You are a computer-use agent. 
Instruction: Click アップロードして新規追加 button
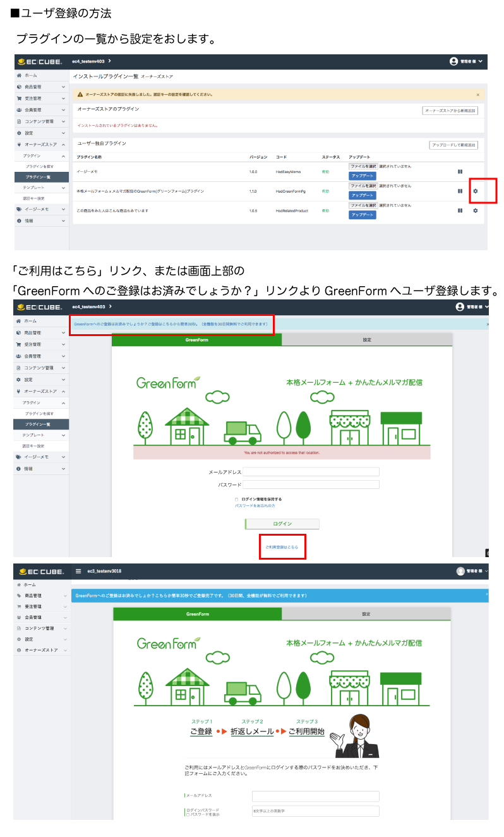click(x=453, y=145)
